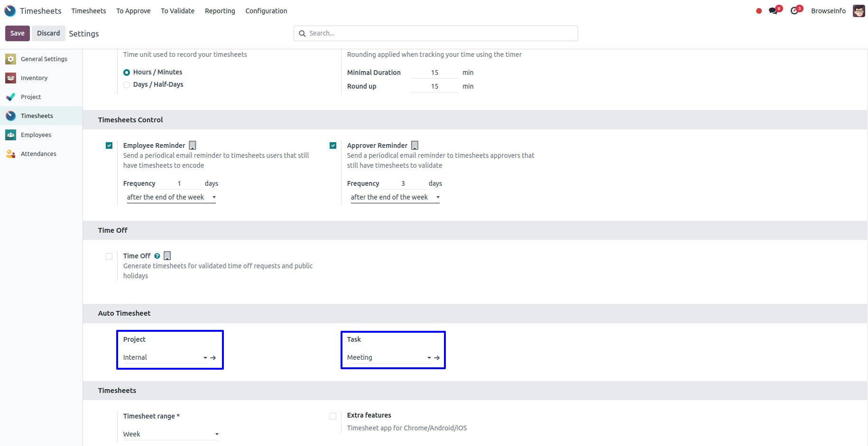This screenshot has width=868, height=446.
Task: Open the Reporting menu
Action: tap(220, 11)
